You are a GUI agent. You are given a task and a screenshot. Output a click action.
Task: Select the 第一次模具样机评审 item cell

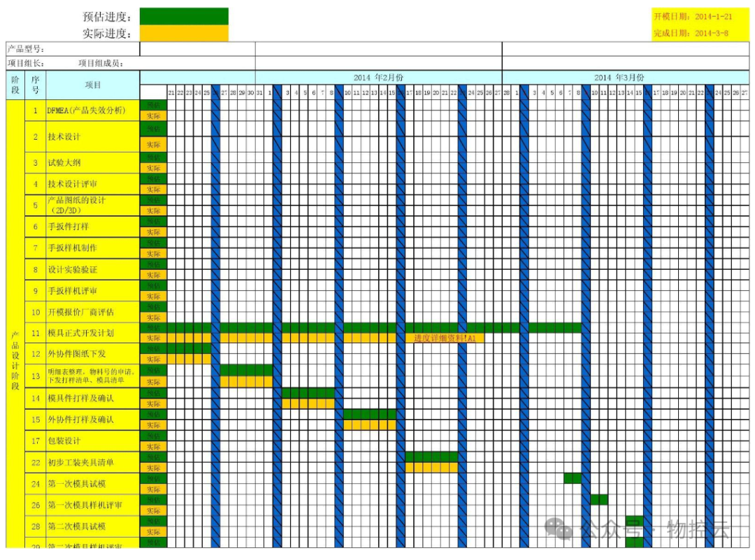point(93,505)
